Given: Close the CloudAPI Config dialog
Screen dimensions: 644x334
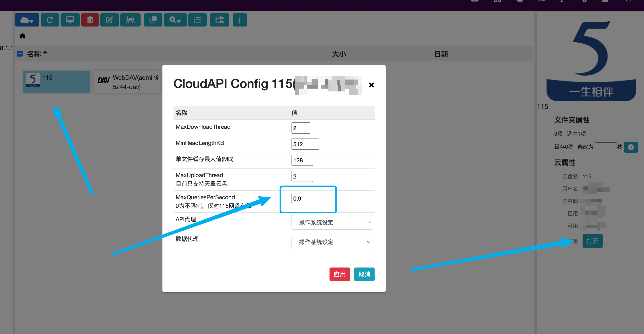Looking at the screenshot, I should click(x=371, y=85).
